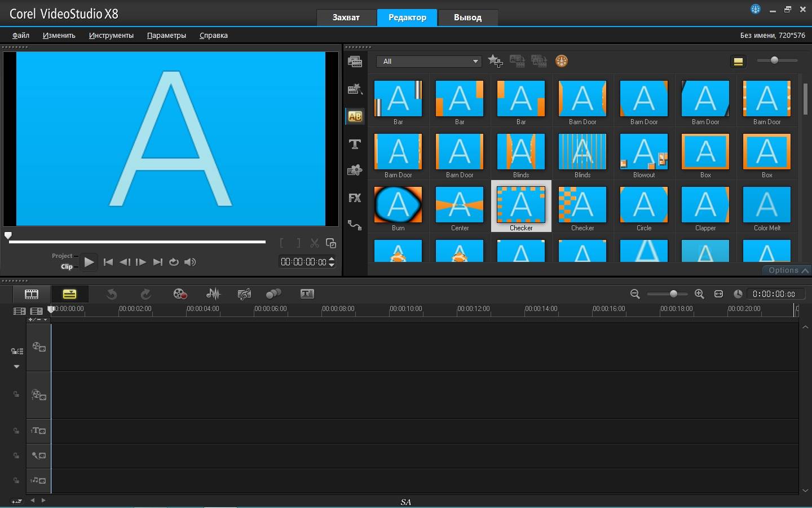
Task: Open the Параметры menu
Action: click(166, 35)
